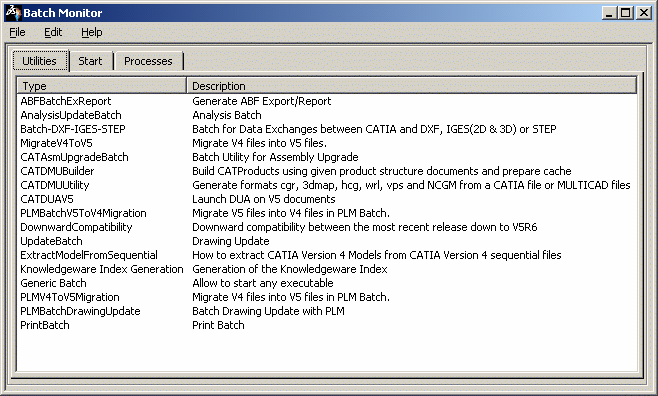Click the Batch Monitor title bar icon
This screenshot has height=396, width=658.
coord(13,13)
